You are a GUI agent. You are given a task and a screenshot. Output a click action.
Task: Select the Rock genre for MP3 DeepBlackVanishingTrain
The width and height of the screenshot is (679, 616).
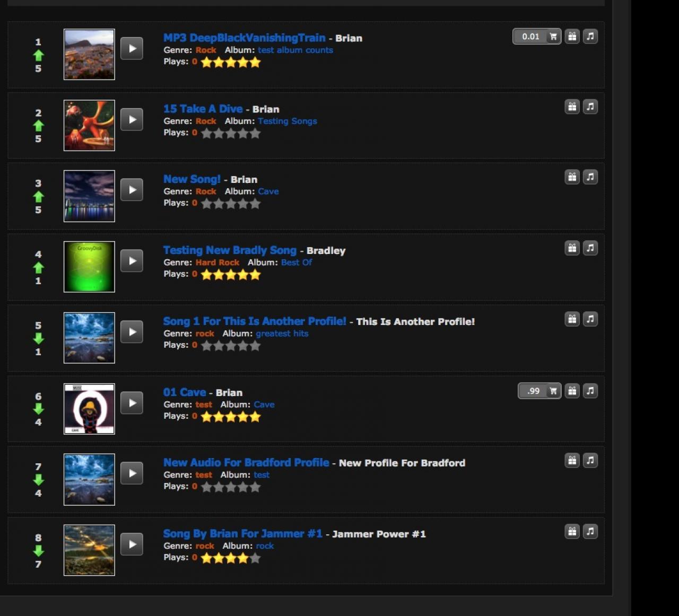[x=206, y=50]
